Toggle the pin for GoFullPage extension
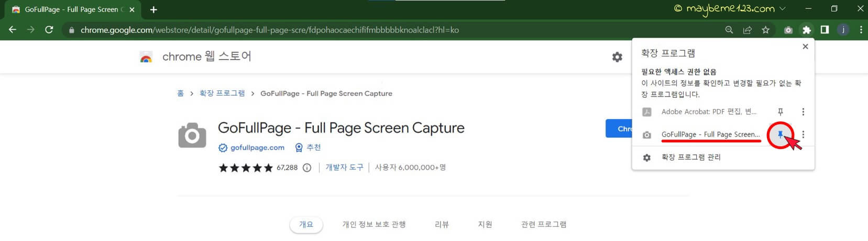Image resolution: width=868 pixels, height=241 pixels. click(781, 135)
